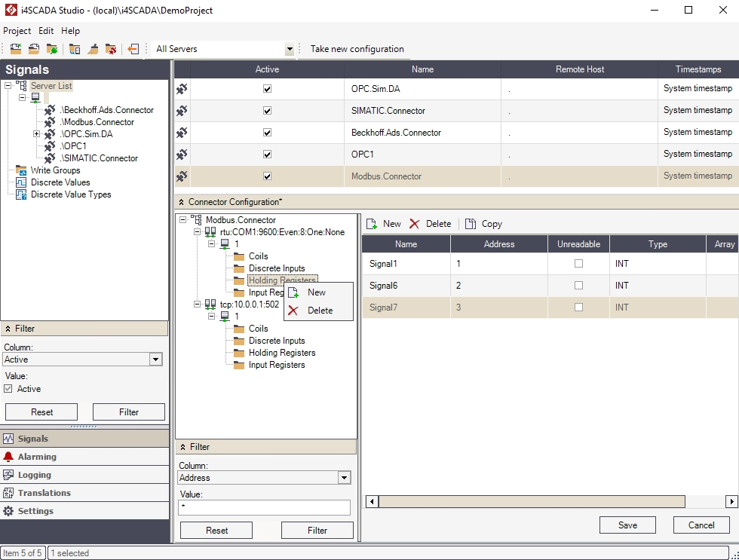Open the All Servers dropdown
This screenshot has height=560, width=739.
tap(289, 49)
